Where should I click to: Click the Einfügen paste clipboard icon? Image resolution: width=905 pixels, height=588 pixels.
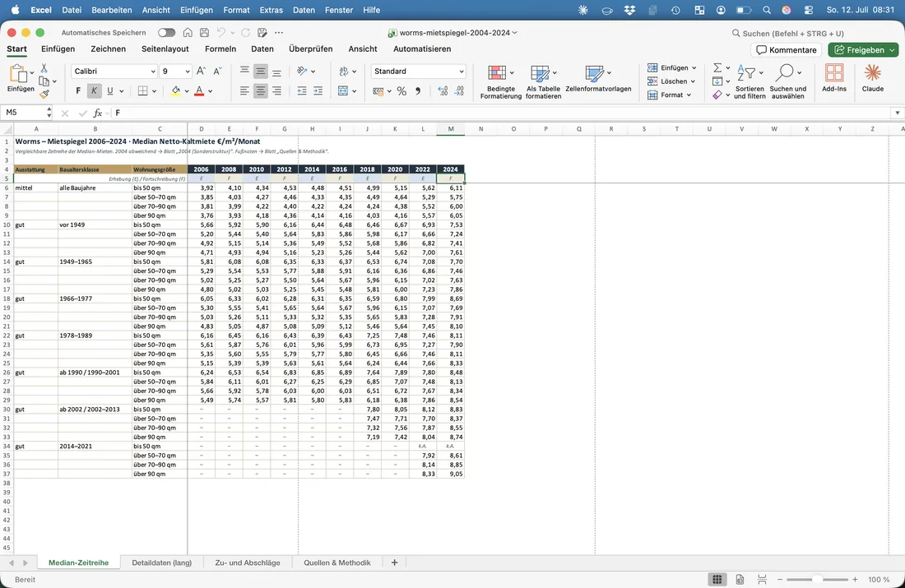(x=18, y=74)
